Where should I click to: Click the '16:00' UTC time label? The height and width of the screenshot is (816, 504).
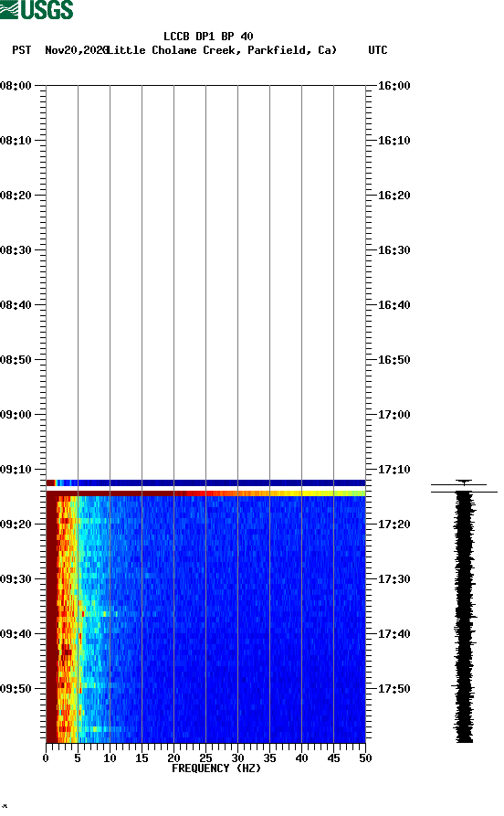click(394, 85)
